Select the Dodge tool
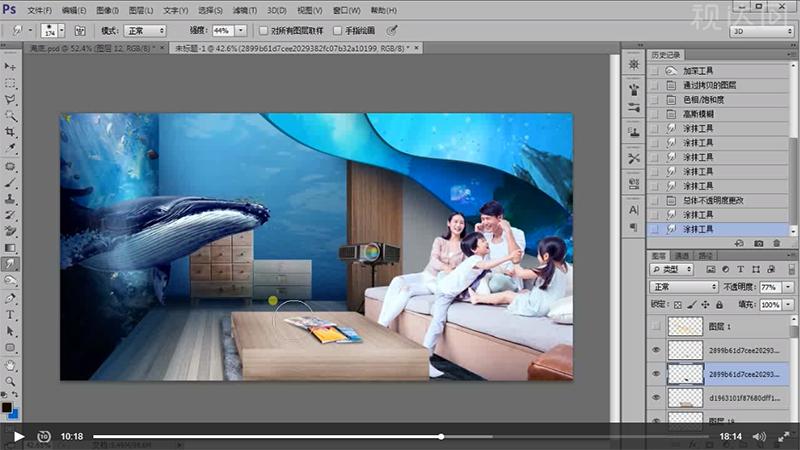The width and height of the screenshot is (800, 450). pyautogui.click(x=10, y=280)
